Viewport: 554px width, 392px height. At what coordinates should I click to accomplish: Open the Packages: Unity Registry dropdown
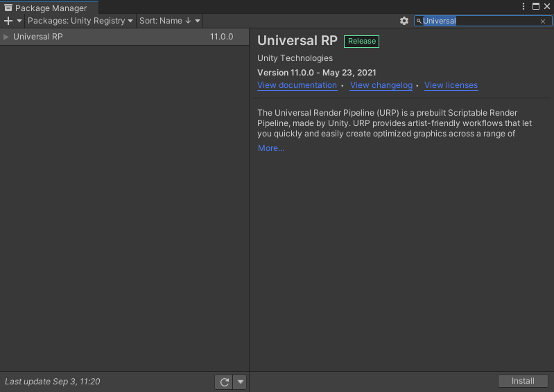(80, 21)
